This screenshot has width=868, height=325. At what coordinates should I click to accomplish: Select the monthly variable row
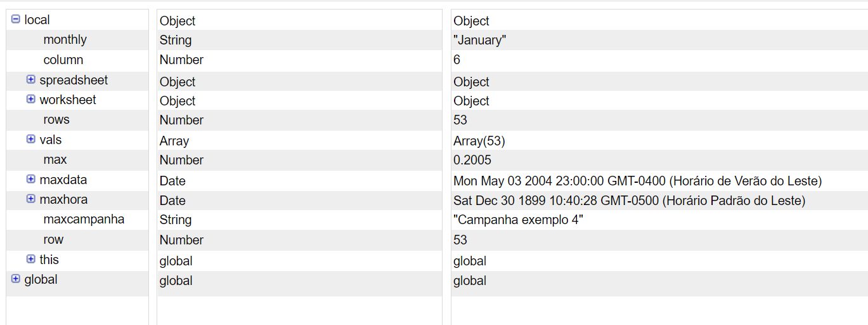tap(65, 40)
